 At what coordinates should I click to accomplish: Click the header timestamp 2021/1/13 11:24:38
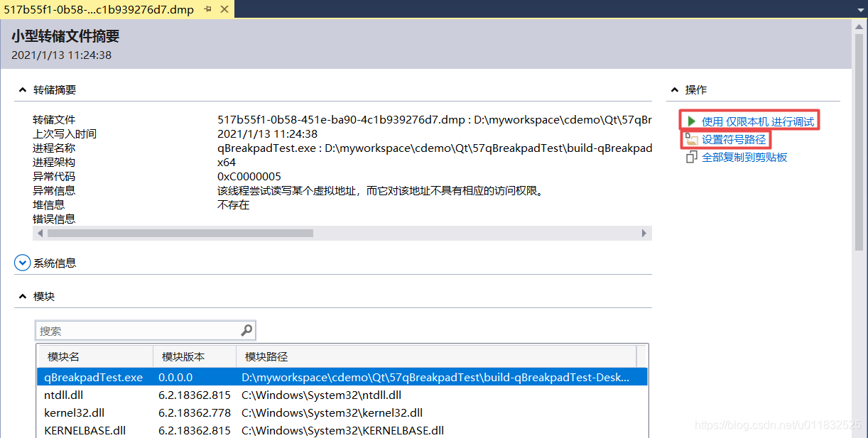click(61, 55)
